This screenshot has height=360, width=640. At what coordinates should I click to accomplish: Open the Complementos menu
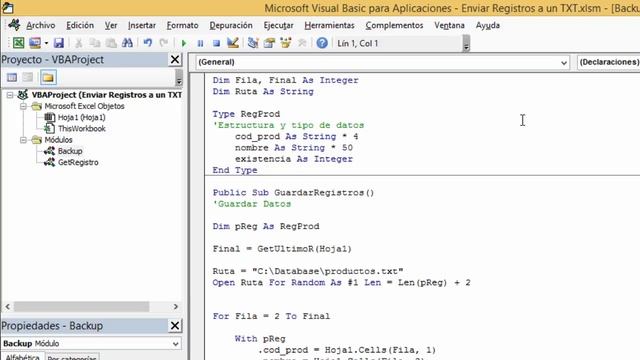point(394,25)
